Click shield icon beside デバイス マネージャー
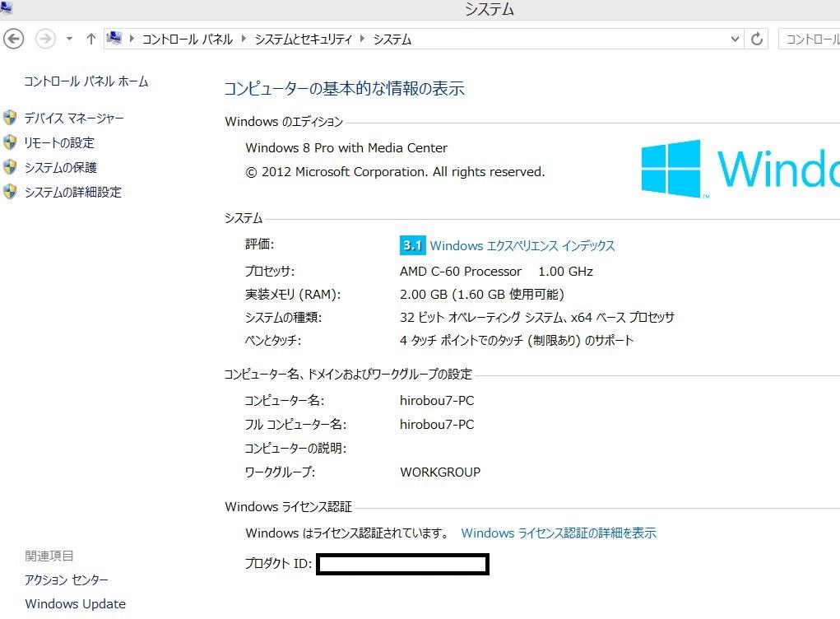Viewport: 840px width, 619px height. tap(10, 118)
